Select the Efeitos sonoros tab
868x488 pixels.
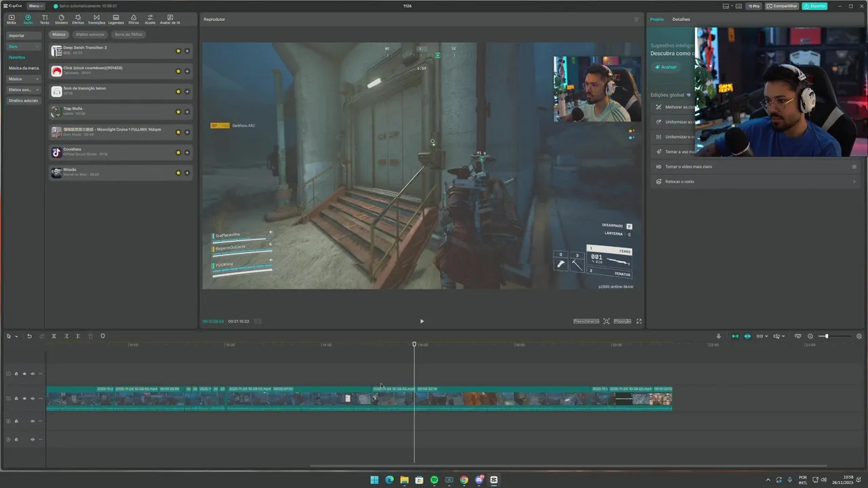coord(90,34)
